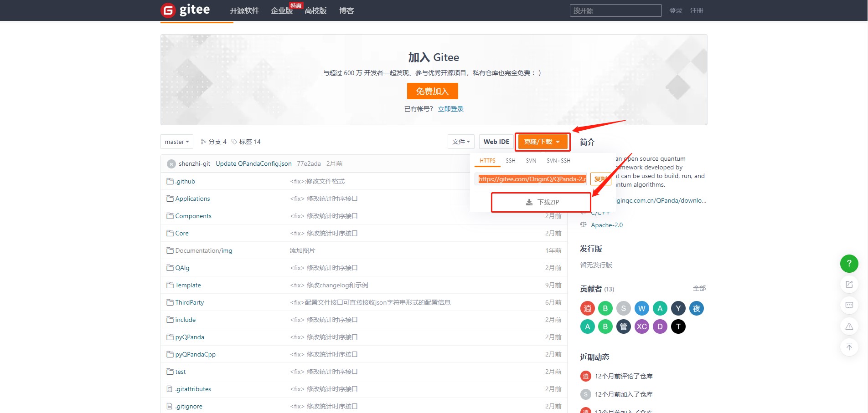Click the 标签 14 tags link
The image size is (868, 413).
250,142
